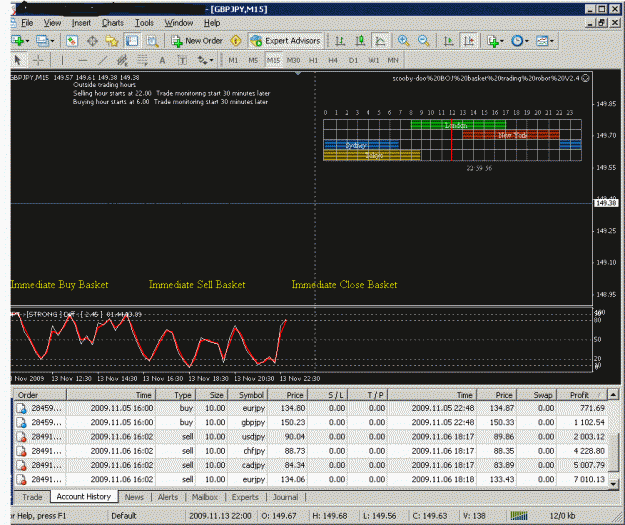This screenshot has height=525, width=625.
Task: Switch chart timeframe to H1
Action: pos(313,61)
